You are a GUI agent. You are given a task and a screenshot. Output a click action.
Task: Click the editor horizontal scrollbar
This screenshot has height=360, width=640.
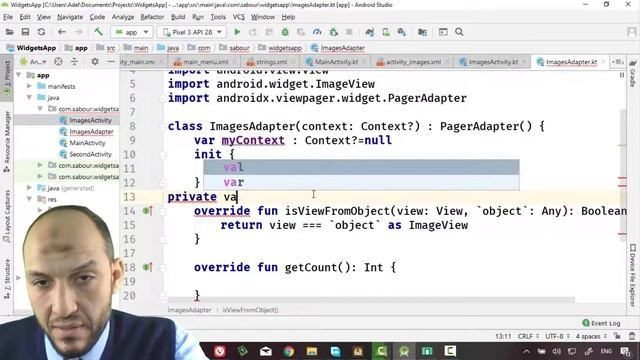[x=371, y=300]
